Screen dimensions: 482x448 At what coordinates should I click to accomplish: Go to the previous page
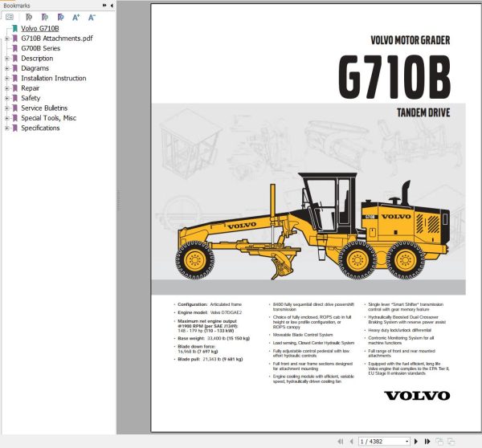[351, 442]
